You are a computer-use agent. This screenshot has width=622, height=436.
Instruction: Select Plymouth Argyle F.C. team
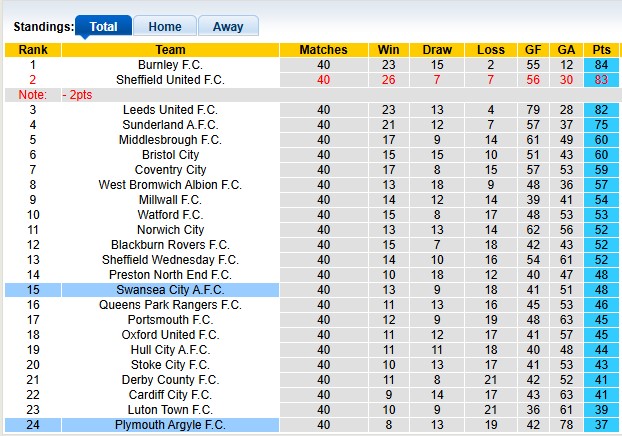tap(170, 425)
